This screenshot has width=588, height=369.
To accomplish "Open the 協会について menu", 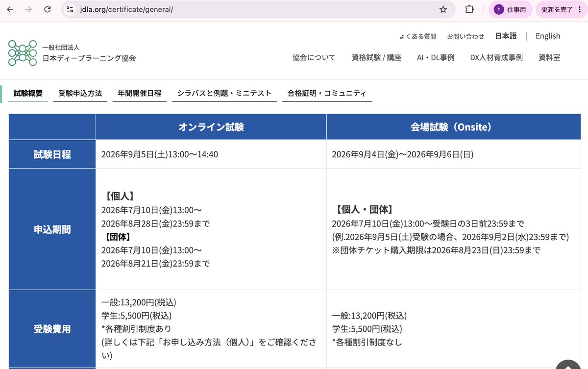I will click(x=314, y=57).
